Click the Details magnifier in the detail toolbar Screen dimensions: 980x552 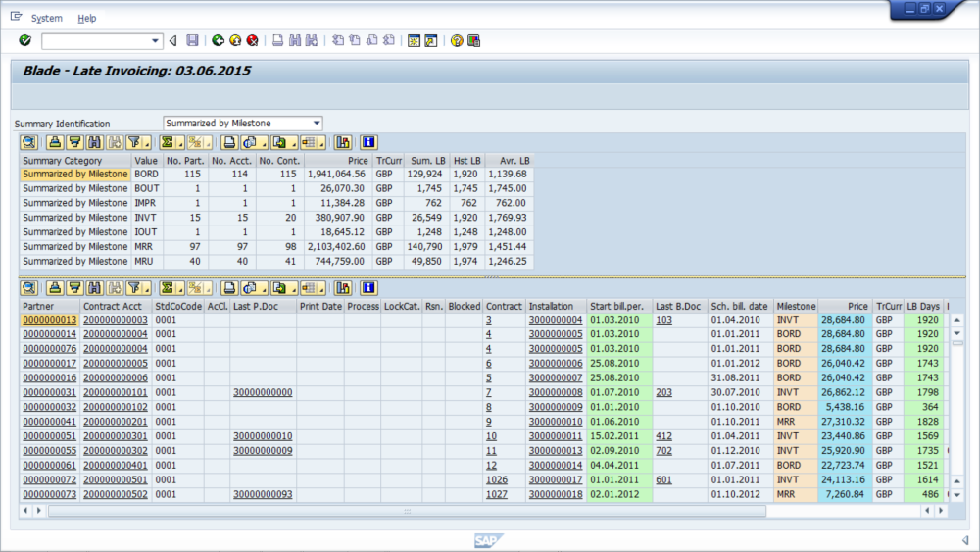pos(28,288)
